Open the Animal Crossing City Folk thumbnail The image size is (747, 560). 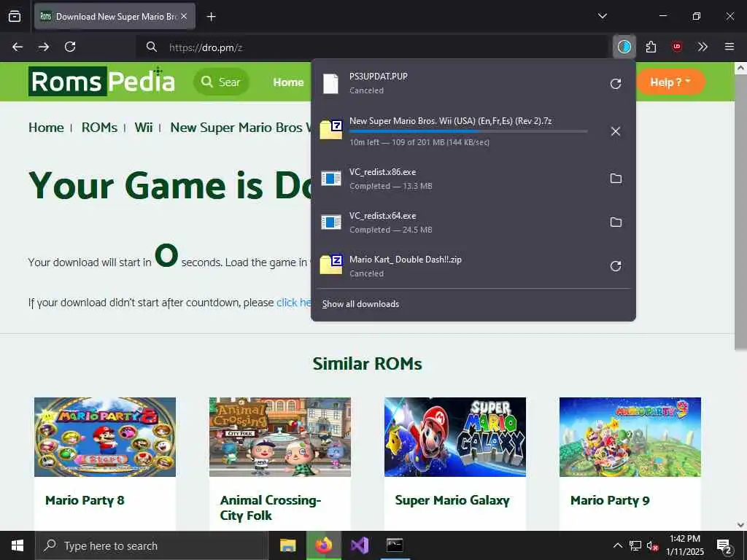[x=280, y=437]
